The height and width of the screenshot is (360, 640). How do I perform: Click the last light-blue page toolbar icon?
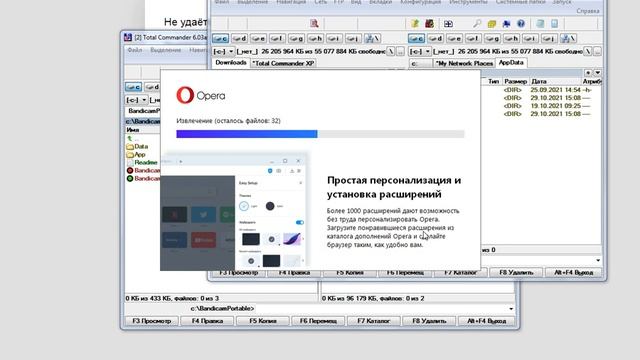[x=554, y=24]
